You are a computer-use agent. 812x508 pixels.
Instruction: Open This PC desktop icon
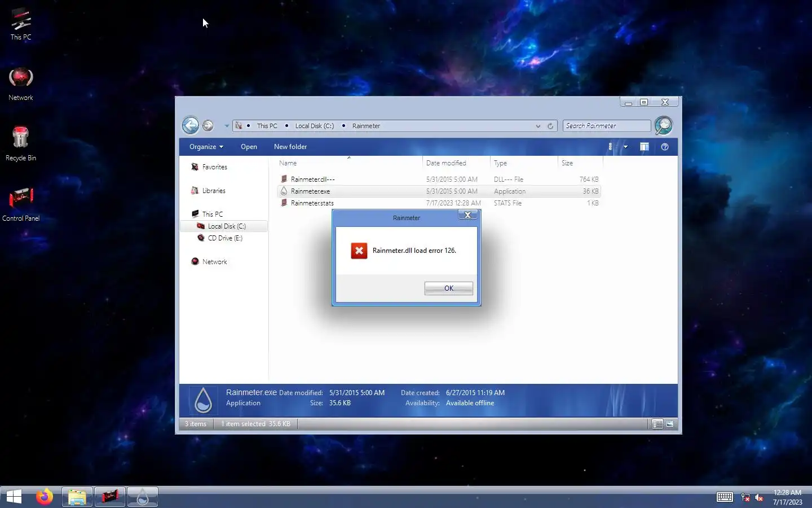tap(21, 24)
